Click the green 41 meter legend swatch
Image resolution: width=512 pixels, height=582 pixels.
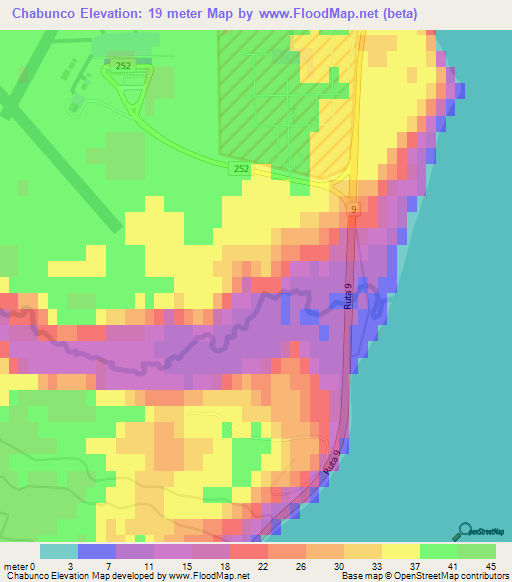coord(439,552)
